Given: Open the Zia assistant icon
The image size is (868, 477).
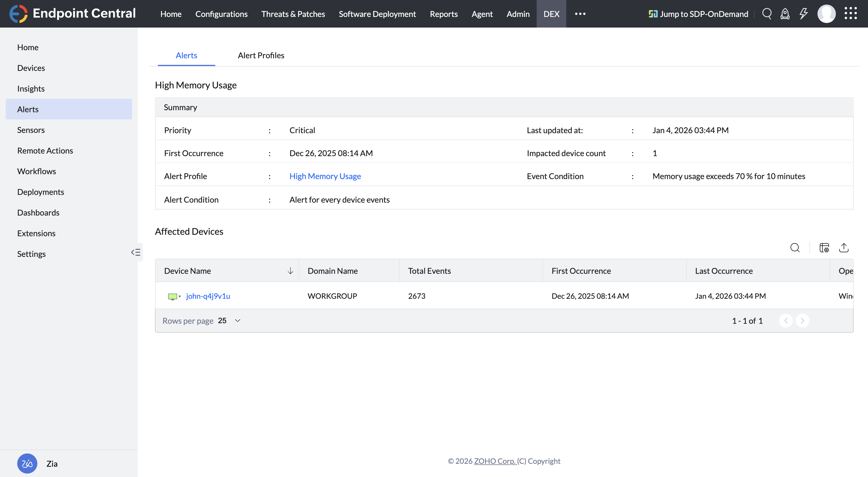Looking at the screenshot, I should [27, 464].
